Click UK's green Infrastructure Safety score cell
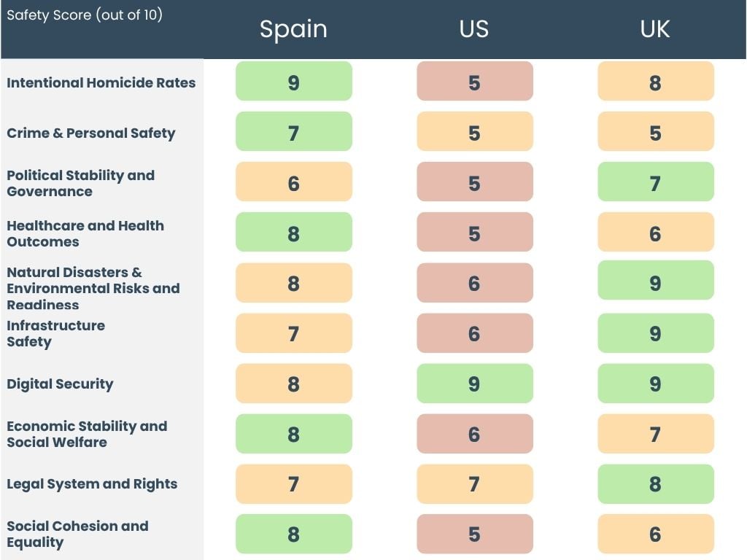 click(x=655, y=333)
